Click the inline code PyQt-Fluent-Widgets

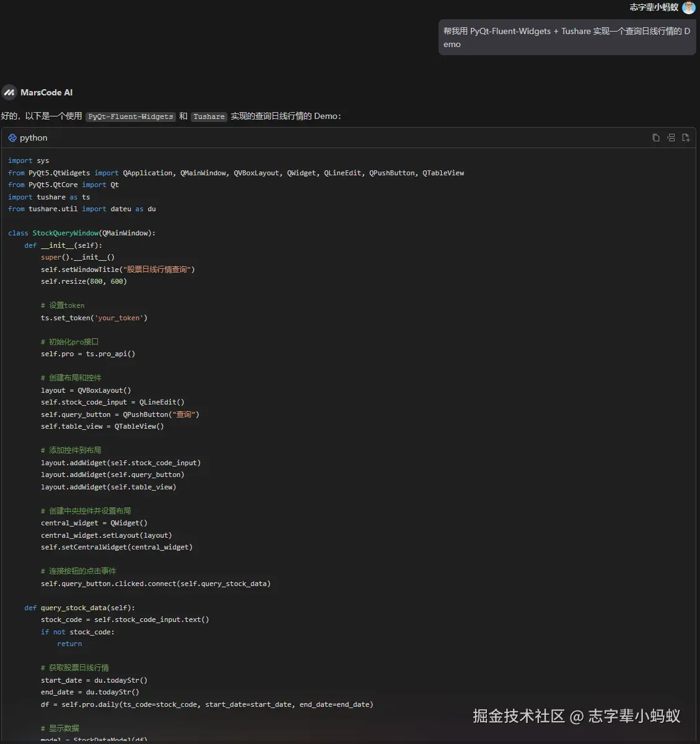point(131,116)
